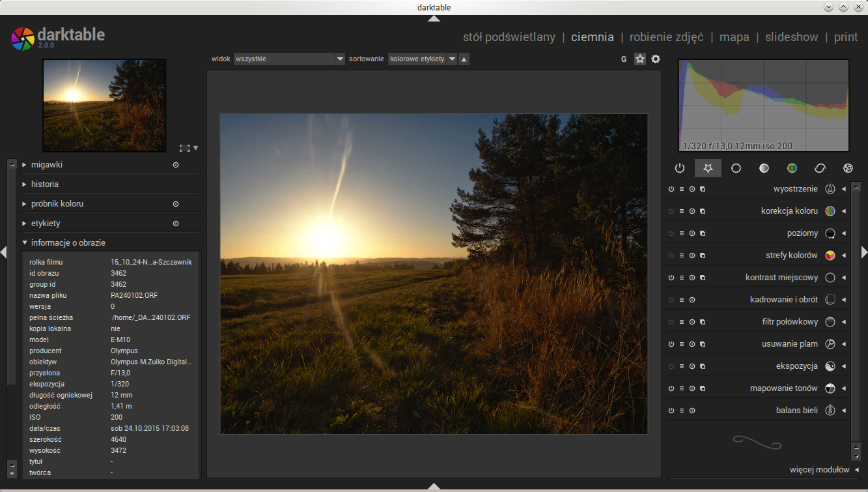Expand the mapowanie tonów module

click(783, 388)
